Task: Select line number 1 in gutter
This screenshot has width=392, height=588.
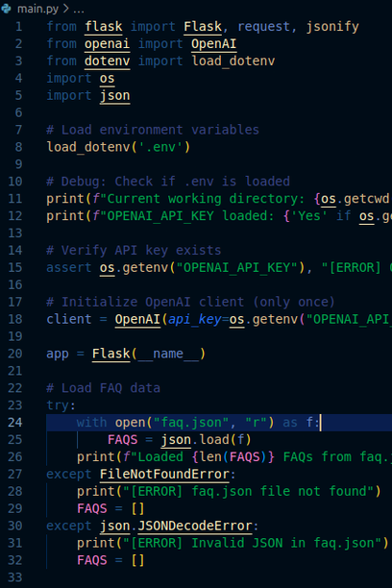Action: pyautogui.click(x=19, y=27)
